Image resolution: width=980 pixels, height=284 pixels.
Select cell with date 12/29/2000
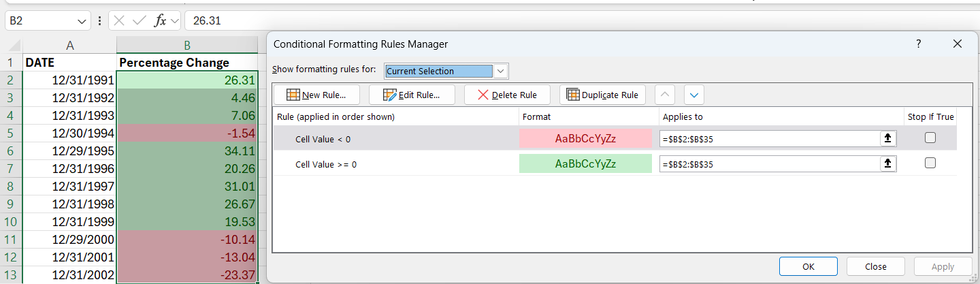coord(69,240)
